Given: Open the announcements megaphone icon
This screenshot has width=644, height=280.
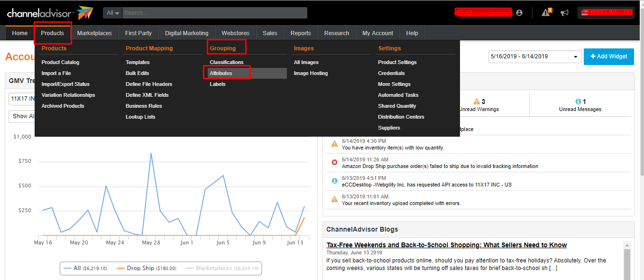Looking at the screenshot, I should (x=564, y=13).
